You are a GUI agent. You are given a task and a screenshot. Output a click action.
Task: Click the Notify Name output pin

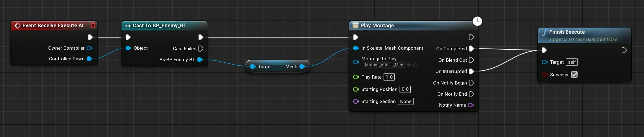[x=471, y=105]
